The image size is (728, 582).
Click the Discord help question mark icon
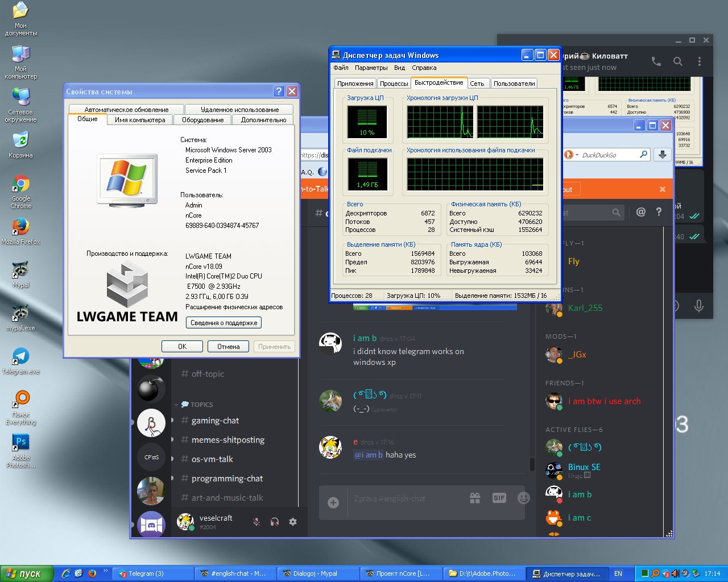click(x=659, y=212)
